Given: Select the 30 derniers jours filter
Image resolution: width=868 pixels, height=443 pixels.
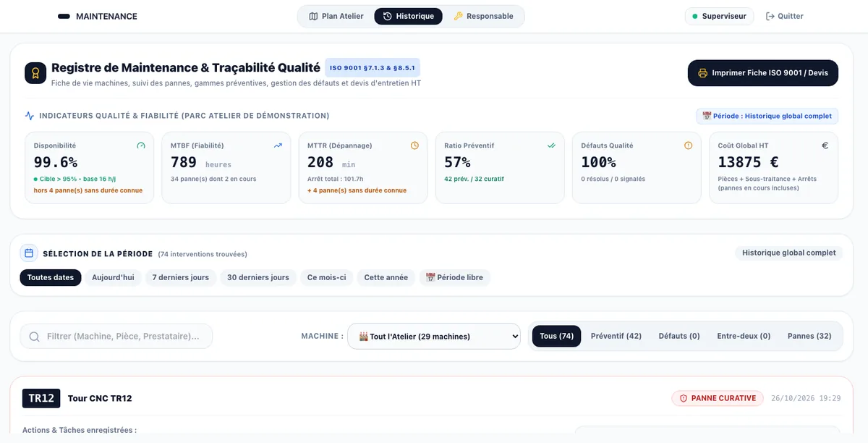Looking at the screenshot, I should [258, 277].
